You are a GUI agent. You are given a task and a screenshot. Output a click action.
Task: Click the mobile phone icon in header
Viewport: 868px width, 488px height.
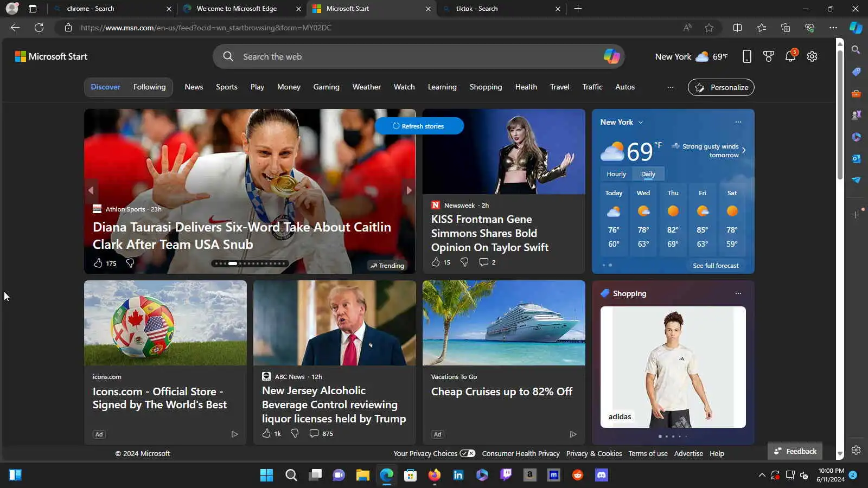point(747,56)
